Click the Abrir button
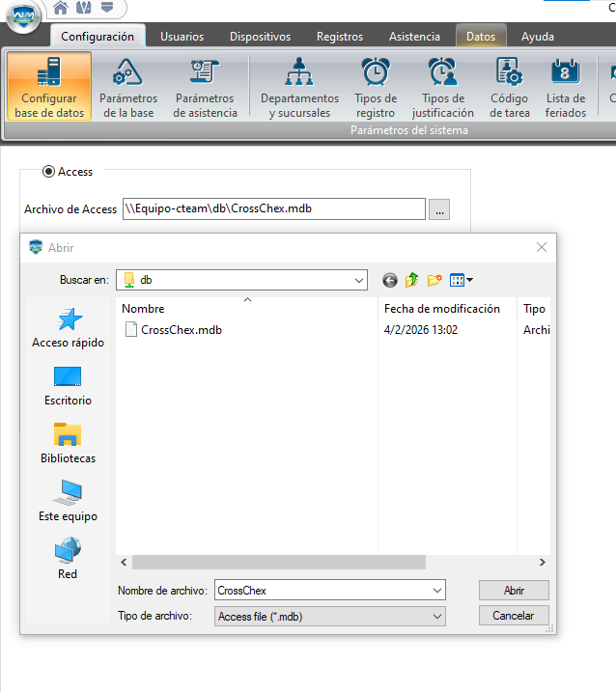The width and height of the screenshot is (616, 692). (514, 591)
